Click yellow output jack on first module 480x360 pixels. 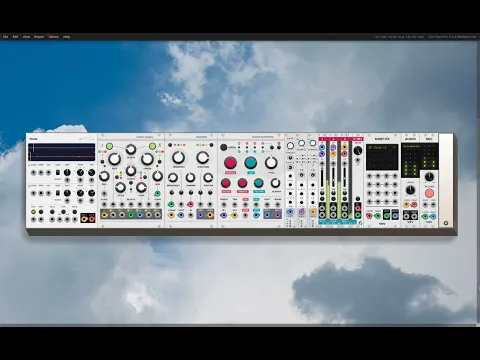click(x=84, y=219)
